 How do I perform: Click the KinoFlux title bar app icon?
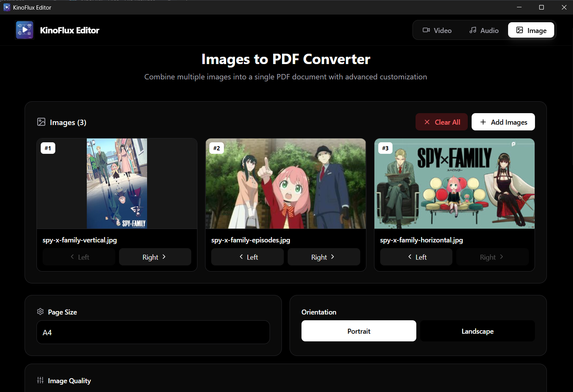click(7, 7)
